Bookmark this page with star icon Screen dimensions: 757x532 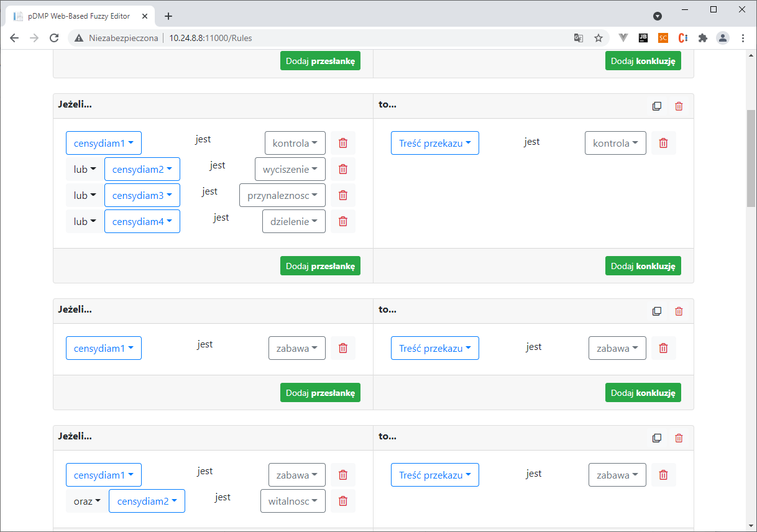[599, 38]
